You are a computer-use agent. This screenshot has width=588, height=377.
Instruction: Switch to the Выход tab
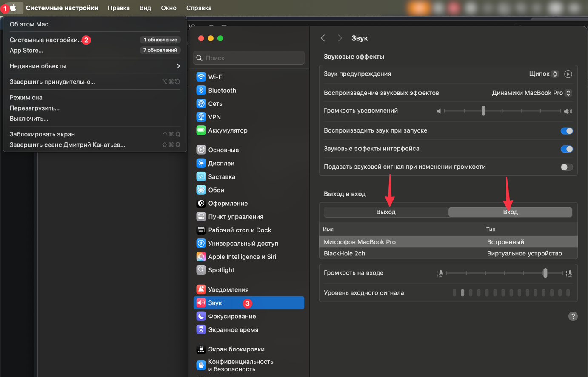tap(386, 212)
